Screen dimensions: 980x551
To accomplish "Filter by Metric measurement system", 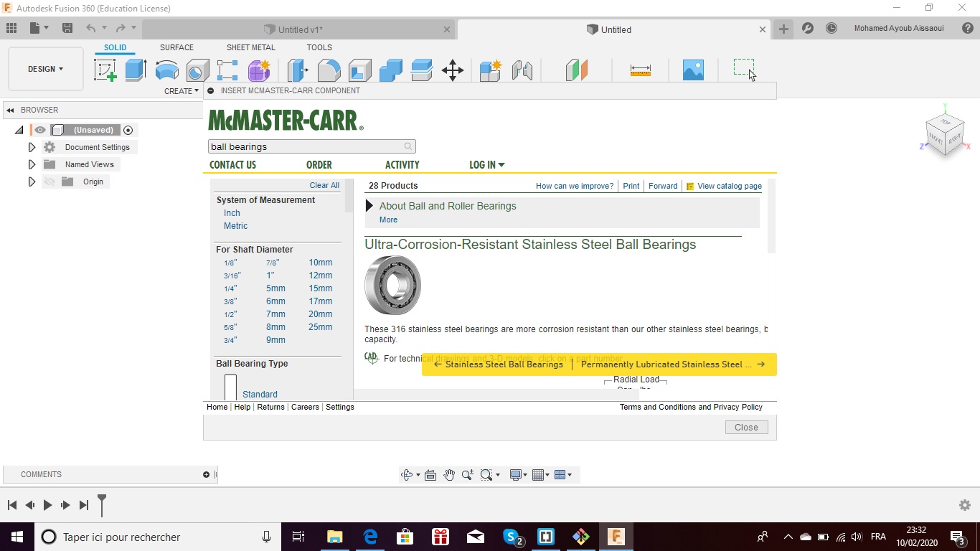I will pyautogui.click(x=235, y=226).
